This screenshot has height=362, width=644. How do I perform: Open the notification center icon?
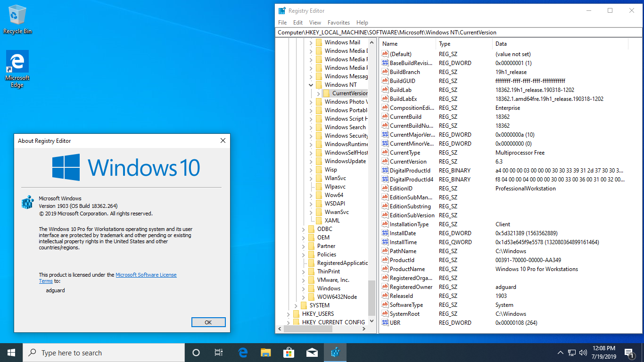pyautogui.click(x=629, y=353)
